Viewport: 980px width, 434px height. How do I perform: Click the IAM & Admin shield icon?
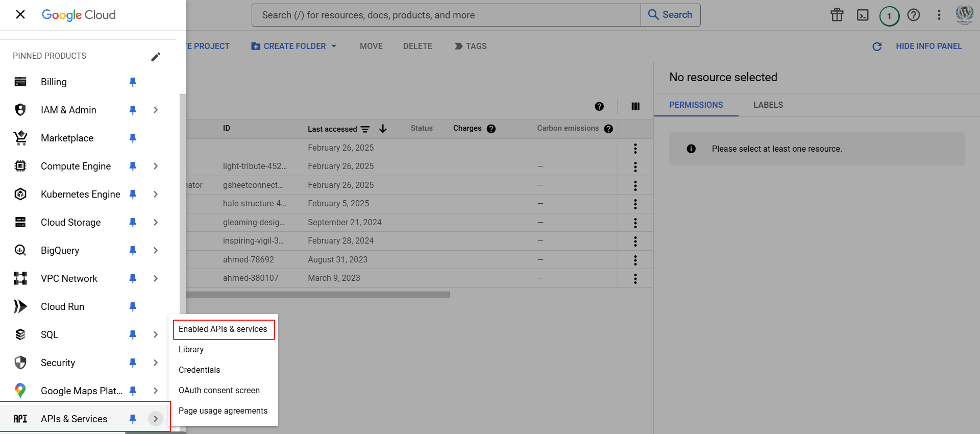[20, 110]
